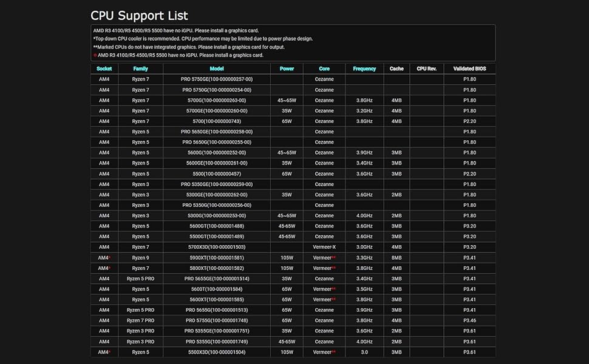
Task: Click the 5900XT(100-000001581) model entry
Action: [217, 258]
